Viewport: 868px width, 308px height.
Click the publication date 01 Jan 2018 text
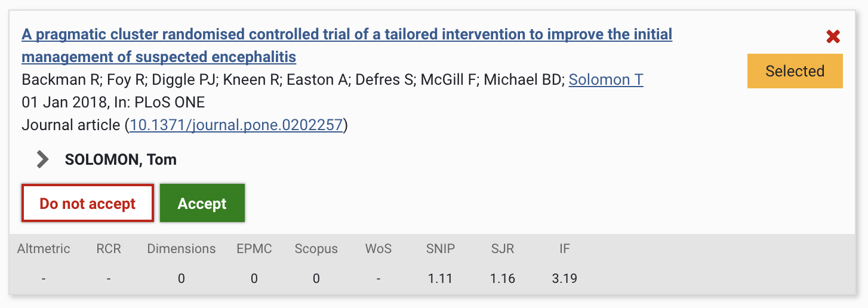(x=64, y=103)
